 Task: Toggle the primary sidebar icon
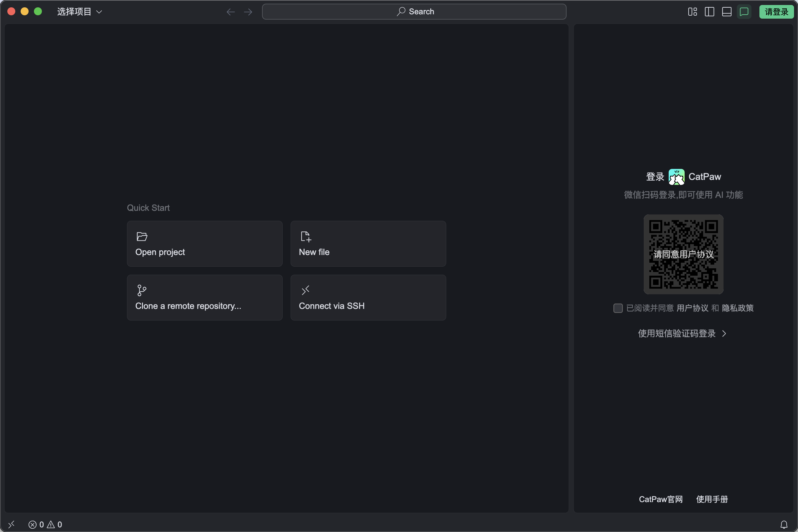pyautogui.click(x=710, y=12)
